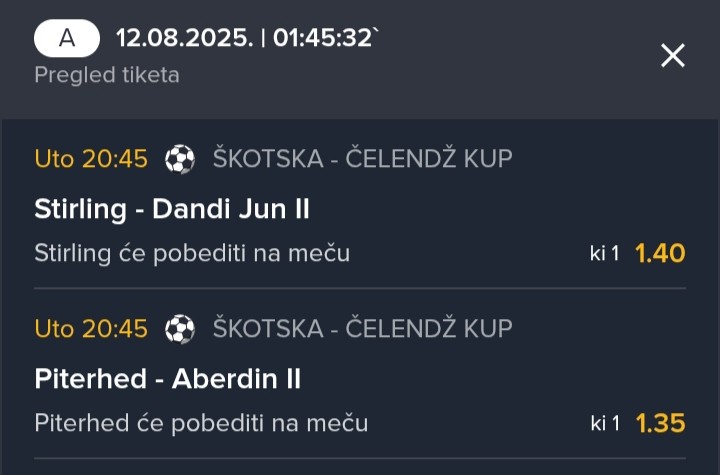Tap the ki 1 label beside 1.35
Viewport: 720px width, 475px height.
605,423
